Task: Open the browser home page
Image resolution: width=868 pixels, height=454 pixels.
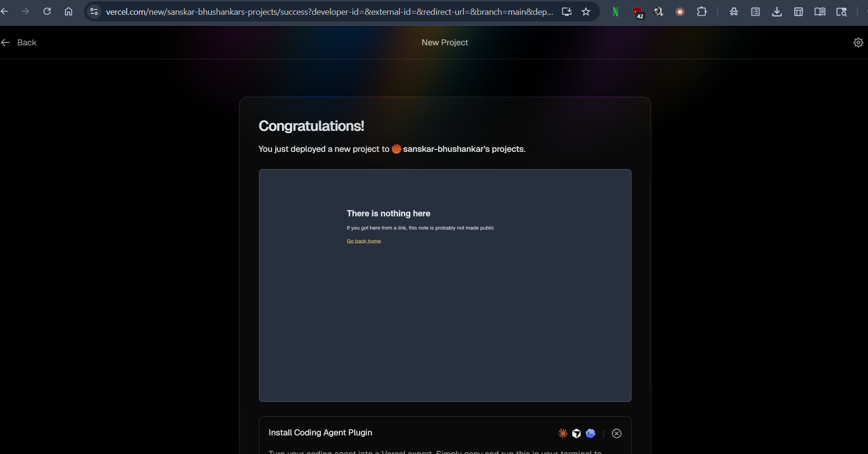Action: tap(69, 11)
